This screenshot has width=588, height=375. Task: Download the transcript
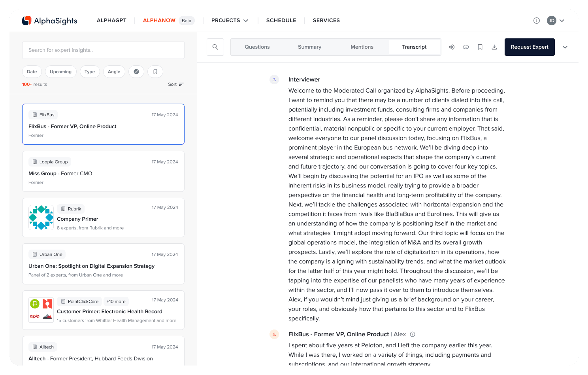tap(494, 47)
